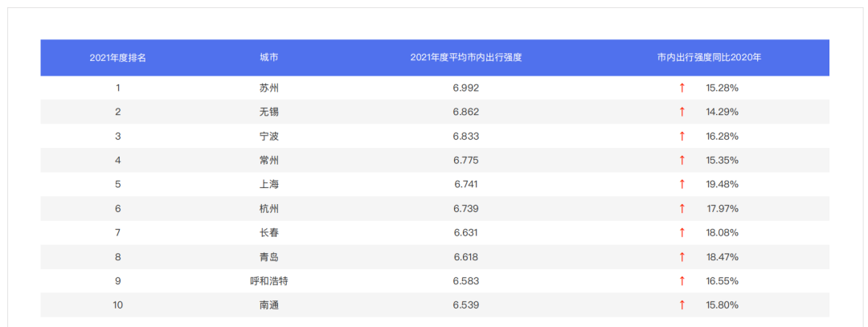Click the 城市 column header
Image resolution: width=868 pixels, height=327 pixels.
tap(269, 58)
